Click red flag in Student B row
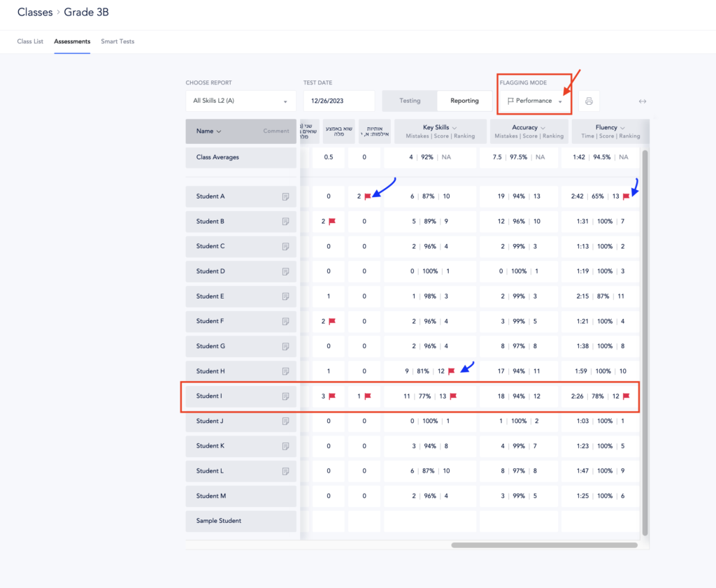The image size is (716, 588). tap(332, 222)
